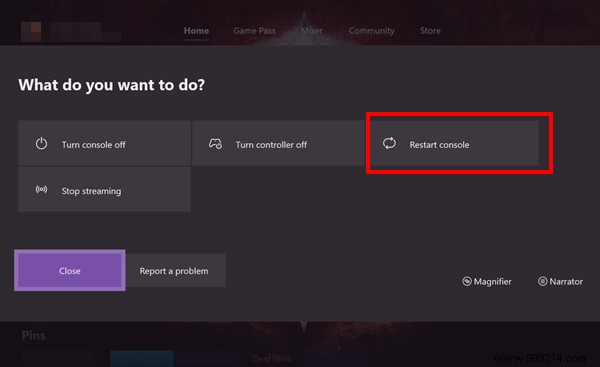
Task: Activate the Narrator text label
Action: point(566,282)
